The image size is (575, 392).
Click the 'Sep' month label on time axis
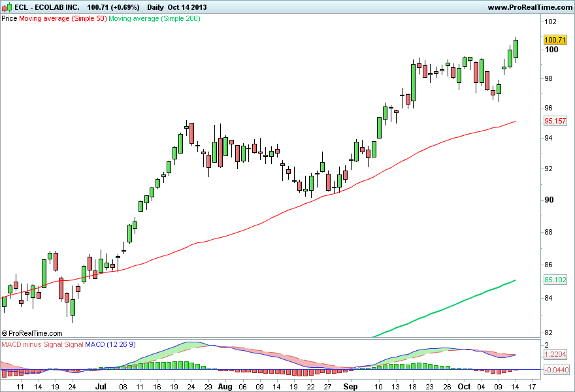(350, 387)
